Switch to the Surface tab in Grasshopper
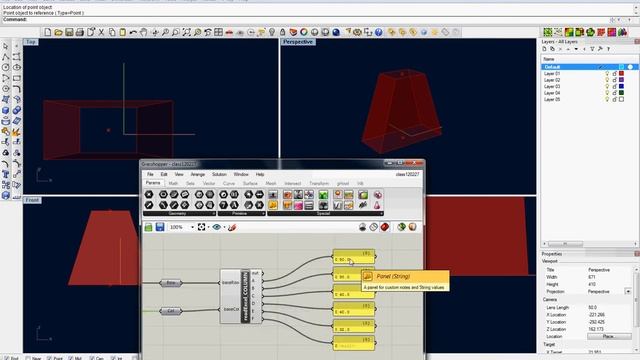 pyautogui.click(x=250, y=184)
